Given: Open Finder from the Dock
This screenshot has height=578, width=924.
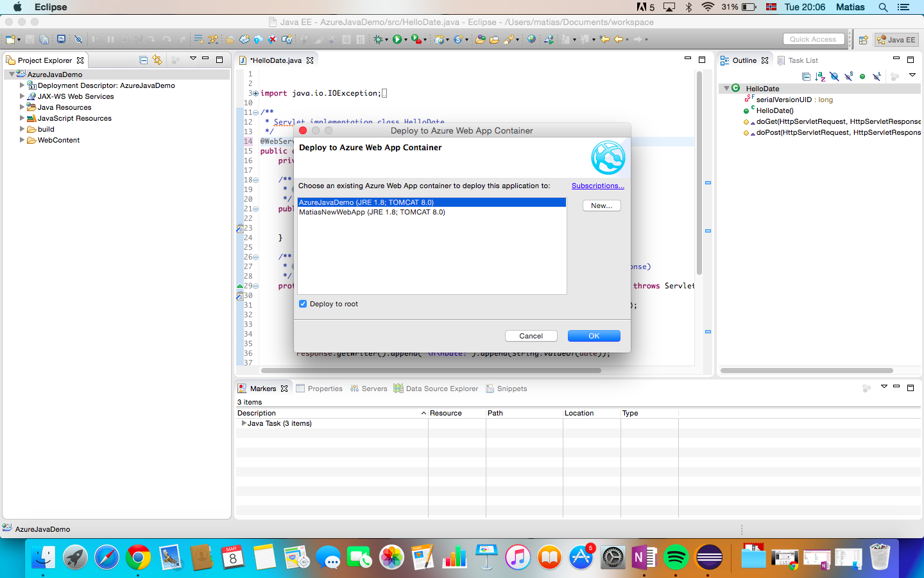Looking at the screenshot, I should click(43, 557).
